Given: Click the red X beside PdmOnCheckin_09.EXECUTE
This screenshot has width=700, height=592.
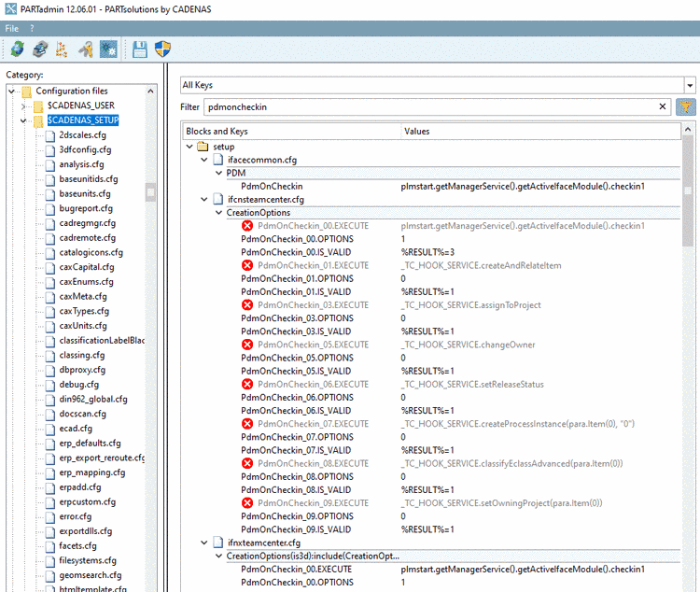Looking at the screenshot, I should (x=247, y=503).
